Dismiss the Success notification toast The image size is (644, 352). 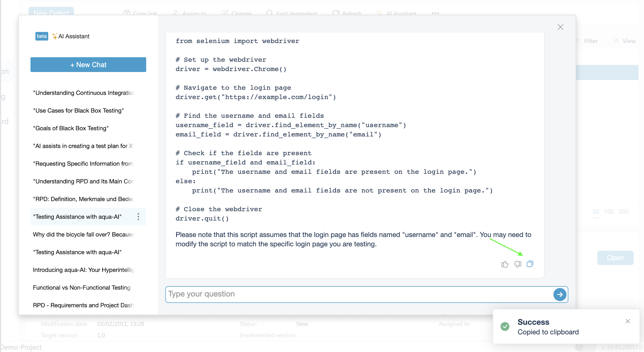(x=628, y=321)
